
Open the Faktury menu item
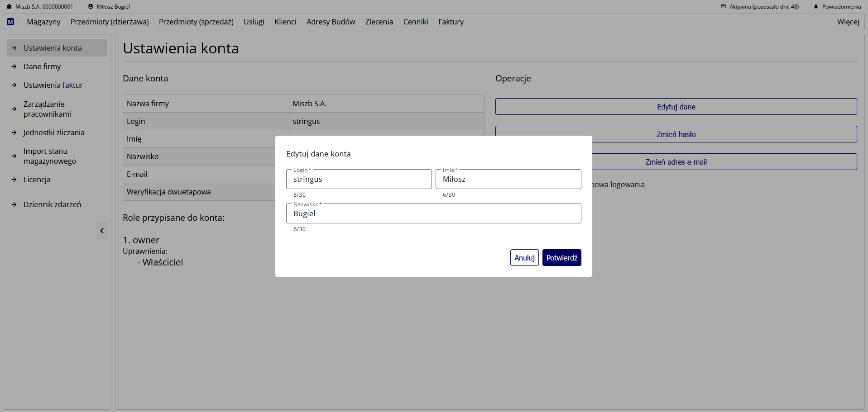[451, 22]
